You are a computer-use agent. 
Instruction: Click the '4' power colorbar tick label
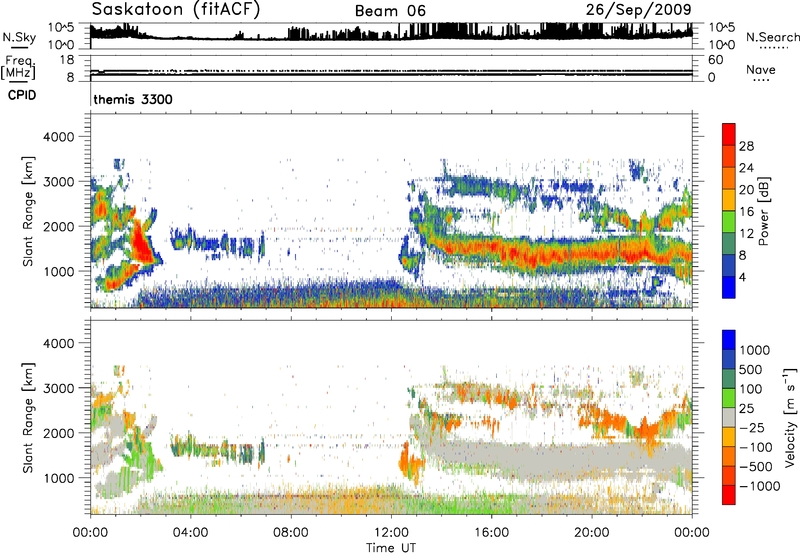click(x=742, y=277)
